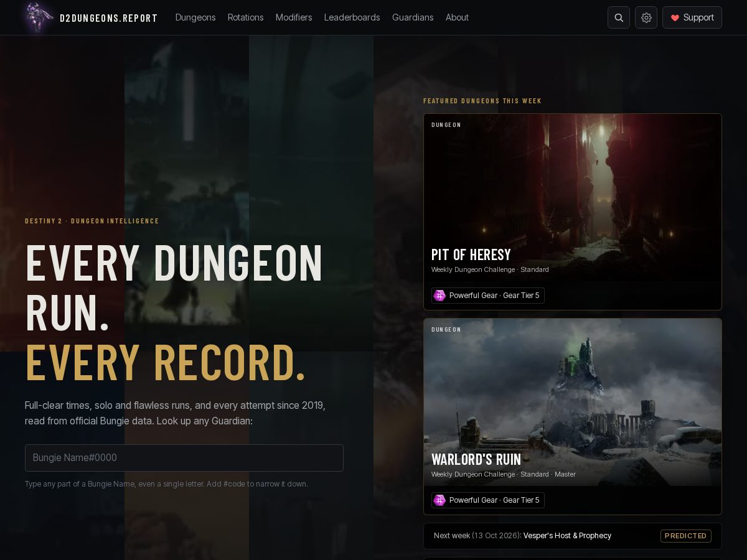This screenshot has height=560, width=747.
Task: Open the Leaderboards nav item
Action: pyautogui.click(x=352, y=17)
